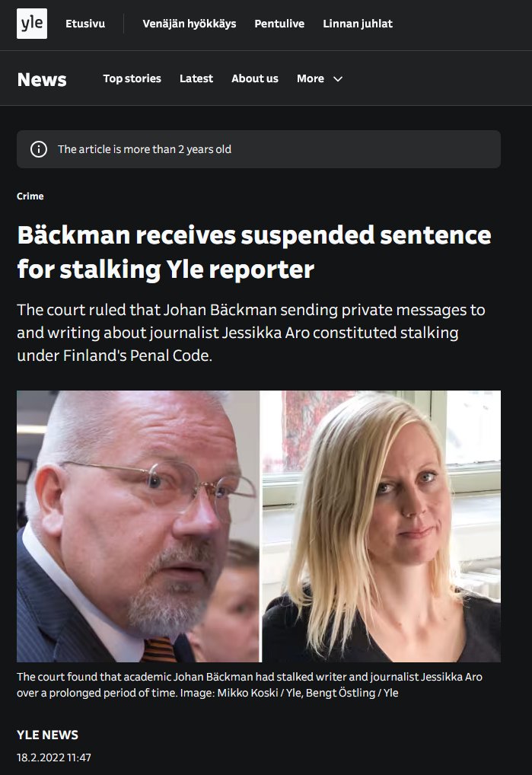
Task: Expand the More chevron arrow
Action: click(338, 79)
